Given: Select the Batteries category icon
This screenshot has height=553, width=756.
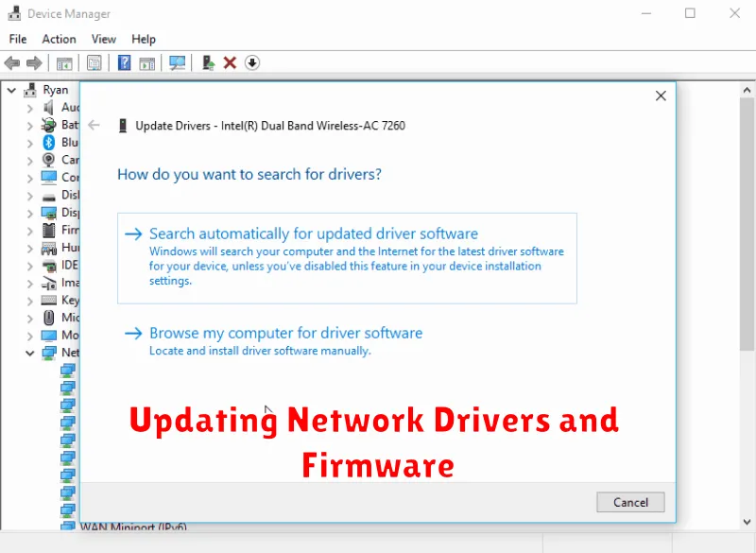Looking at the screenshot, I should pos(49,125).
